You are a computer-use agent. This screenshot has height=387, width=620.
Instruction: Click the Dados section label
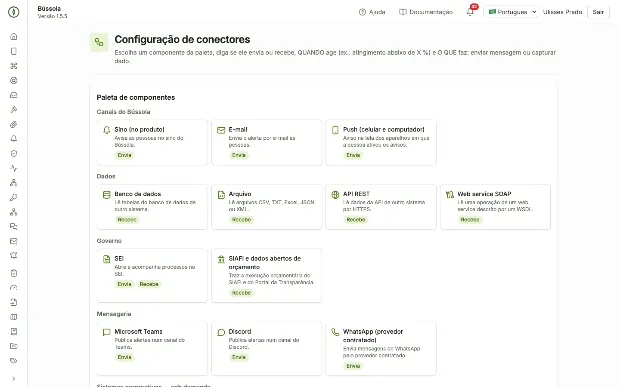click(106, 176)
